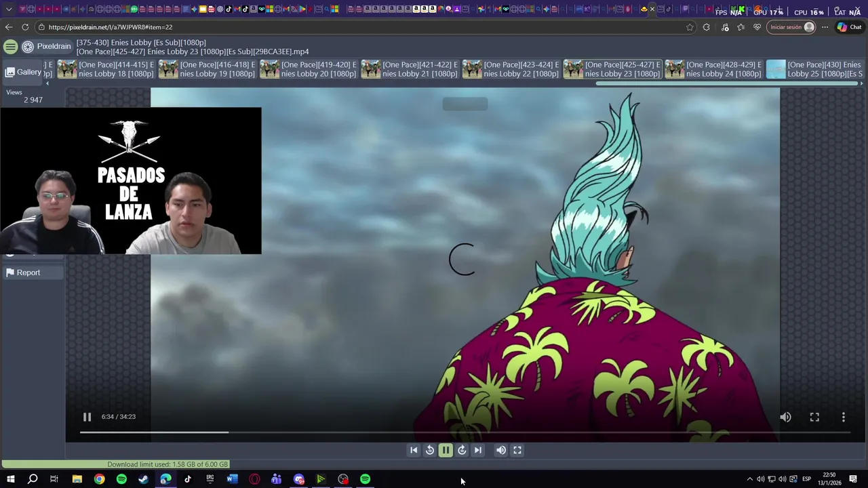Seek using the video progress bar
The height and width of the screenshot is (488, 868).
click(465, 432)
